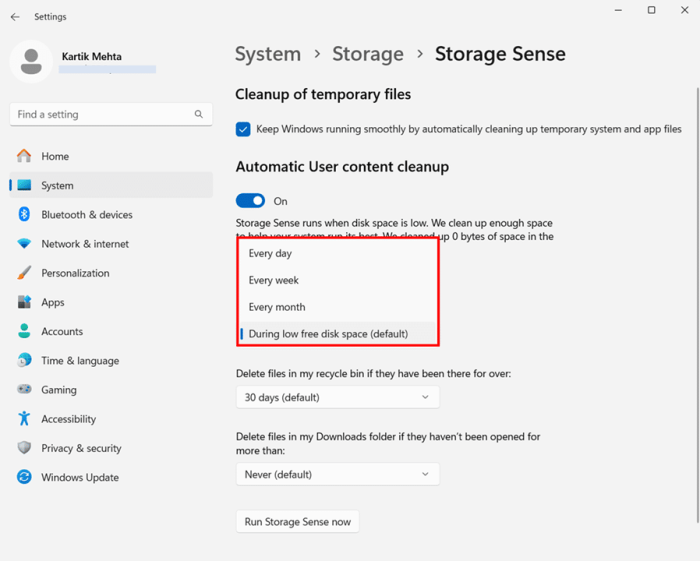Click the Network wifi icon

pyautogui.click(x=24, y=244)
